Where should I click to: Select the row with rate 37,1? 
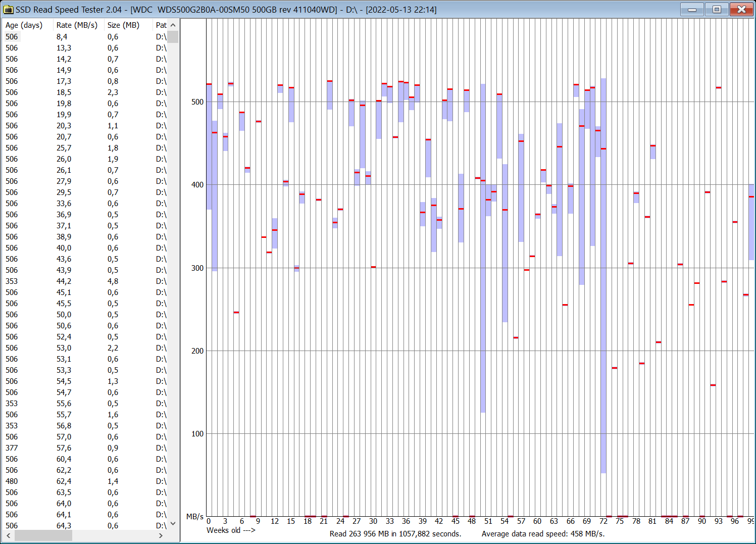pos(85,226)
